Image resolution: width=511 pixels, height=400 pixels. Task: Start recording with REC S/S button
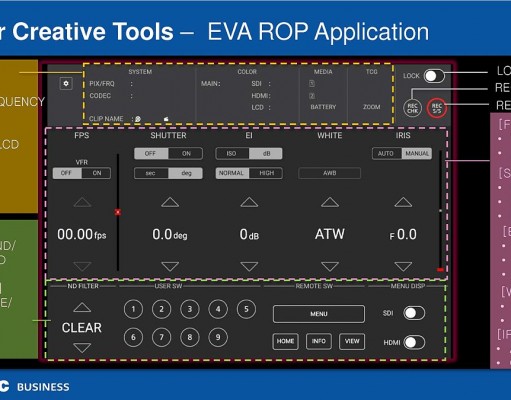pyautogui.click(x=437, y=108)
